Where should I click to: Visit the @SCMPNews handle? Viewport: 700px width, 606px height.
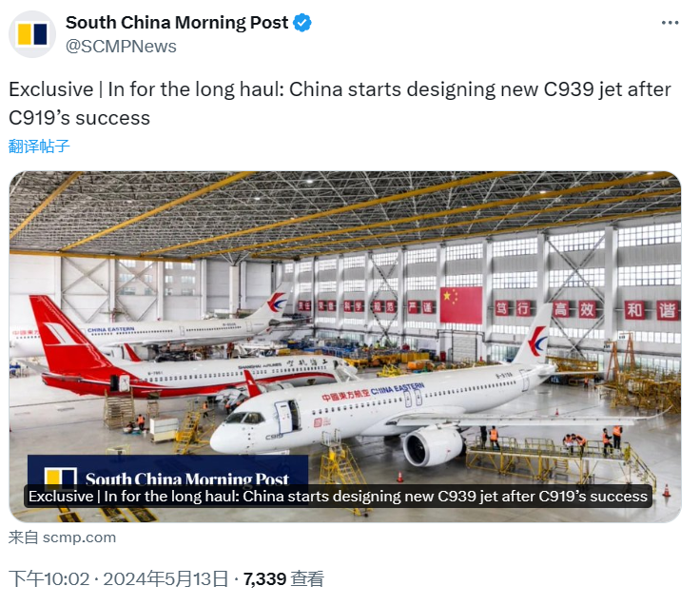click(121, 47)
